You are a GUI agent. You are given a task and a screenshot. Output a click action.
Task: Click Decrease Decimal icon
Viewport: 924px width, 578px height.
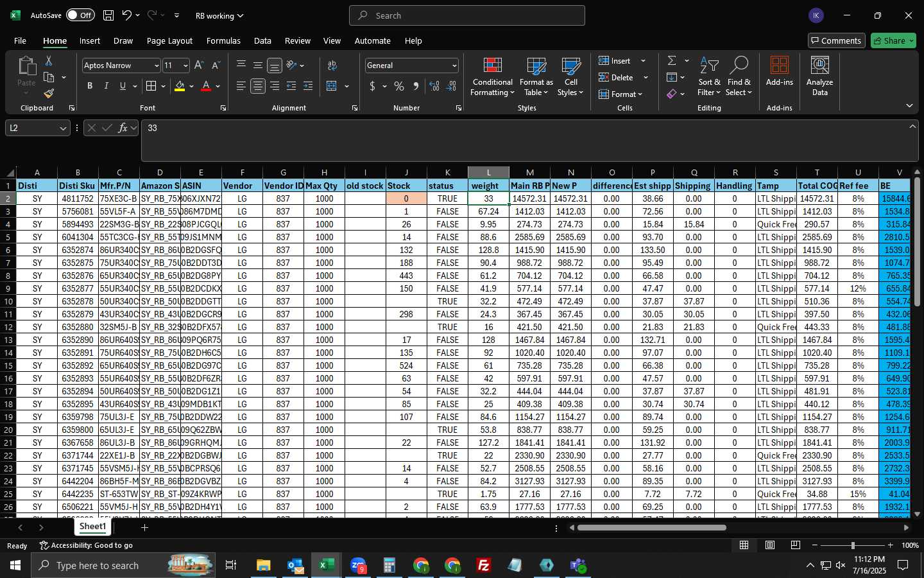tap(451, 86)
